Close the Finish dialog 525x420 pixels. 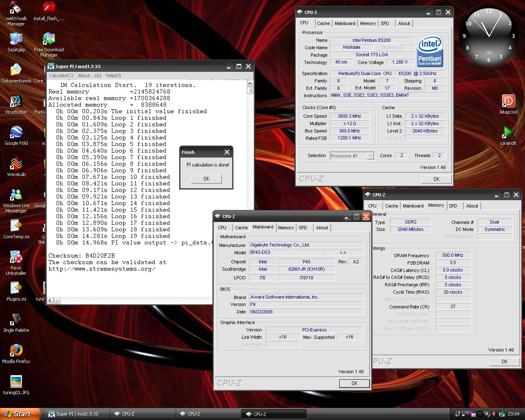(227, 152)
